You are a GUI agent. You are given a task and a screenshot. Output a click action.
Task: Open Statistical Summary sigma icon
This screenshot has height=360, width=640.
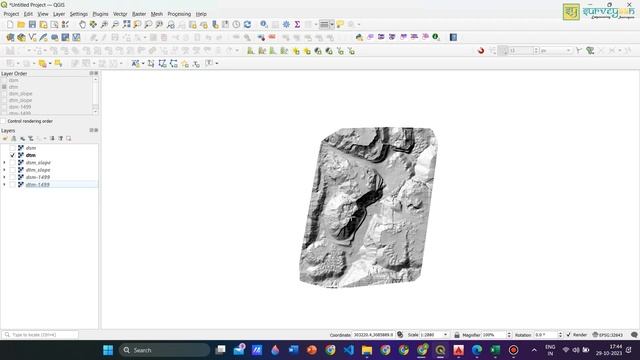coord(297,25)
